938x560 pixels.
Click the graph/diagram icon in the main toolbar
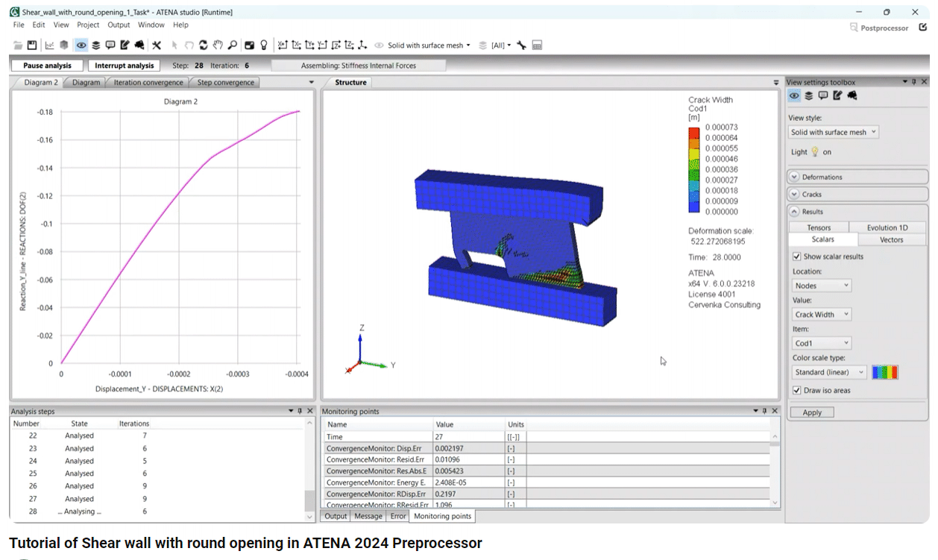(x=49, y=45)
